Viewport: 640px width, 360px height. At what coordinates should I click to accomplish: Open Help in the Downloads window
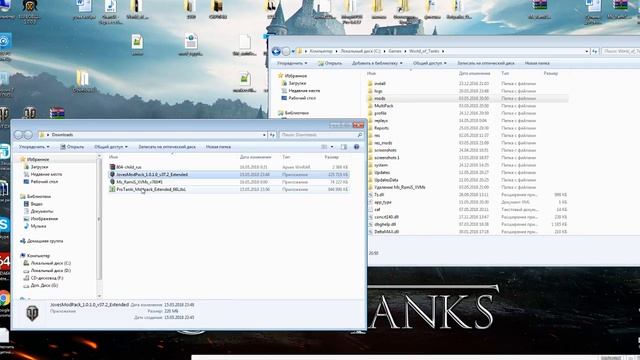pos(356,147)
